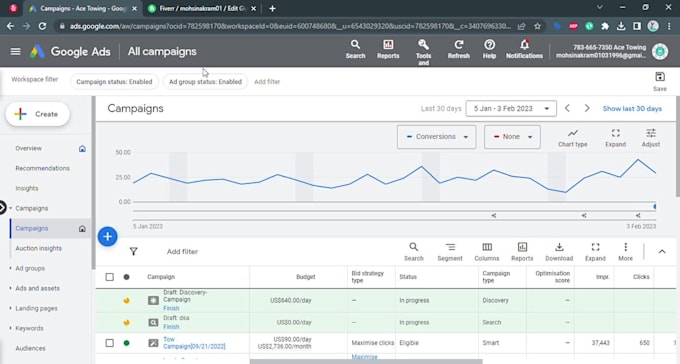Image resolution: width=680 pixels, height=364 pixels.
Task: Click the horizontal table scrollbar
Action: (366, 361)
